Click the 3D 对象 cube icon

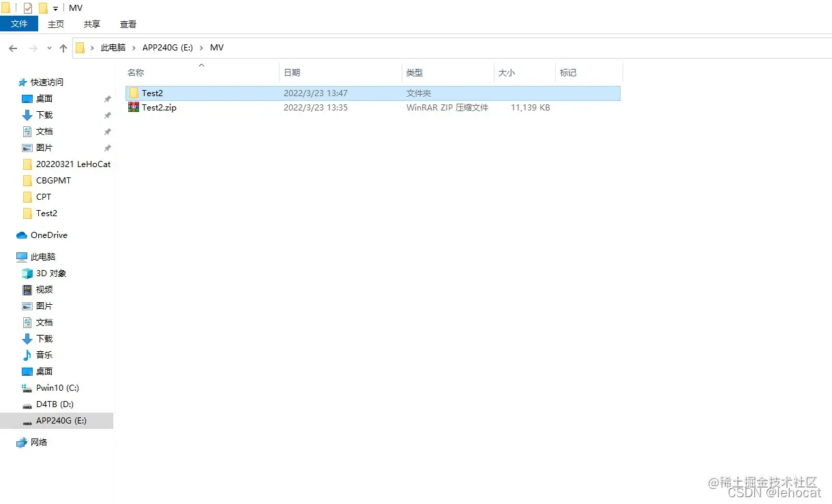27,273
